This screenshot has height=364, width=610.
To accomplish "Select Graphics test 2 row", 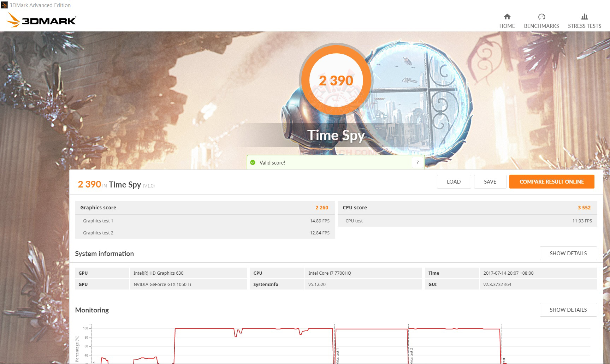I will pyautogui.click(x=205, y=233).
